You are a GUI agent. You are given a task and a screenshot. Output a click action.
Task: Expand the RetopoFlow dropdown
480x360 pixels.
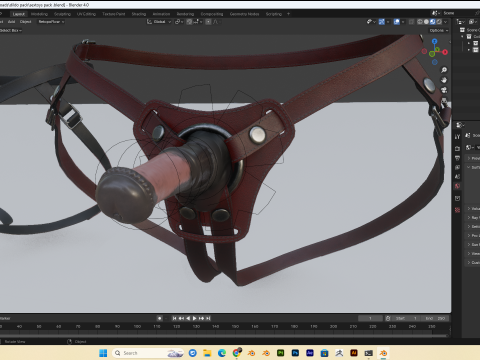coord(51,22)
